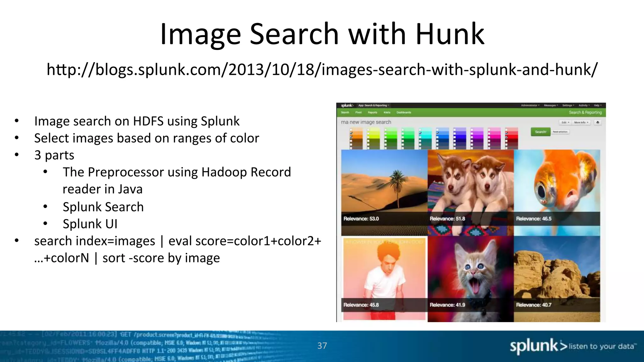
Task: Uncheck the checked light blue shade checkbox
Action: pyautogui.click(x=437, y=133)
